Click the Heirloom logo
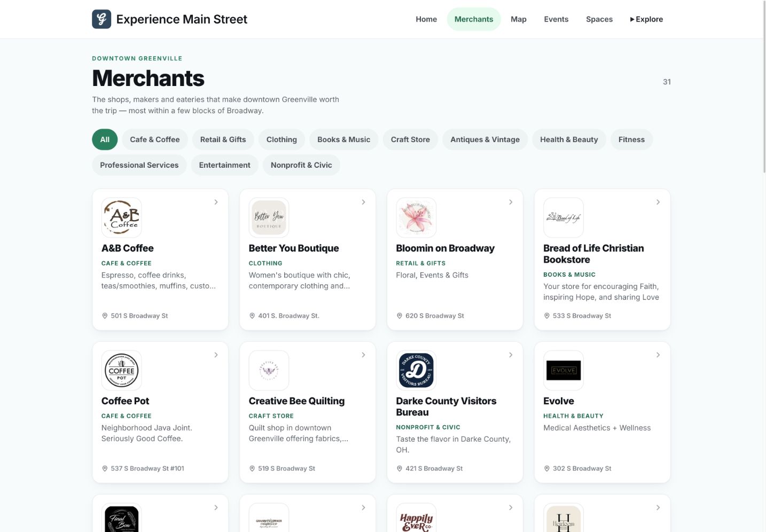 pyautogui.click(x=564, y=518)
